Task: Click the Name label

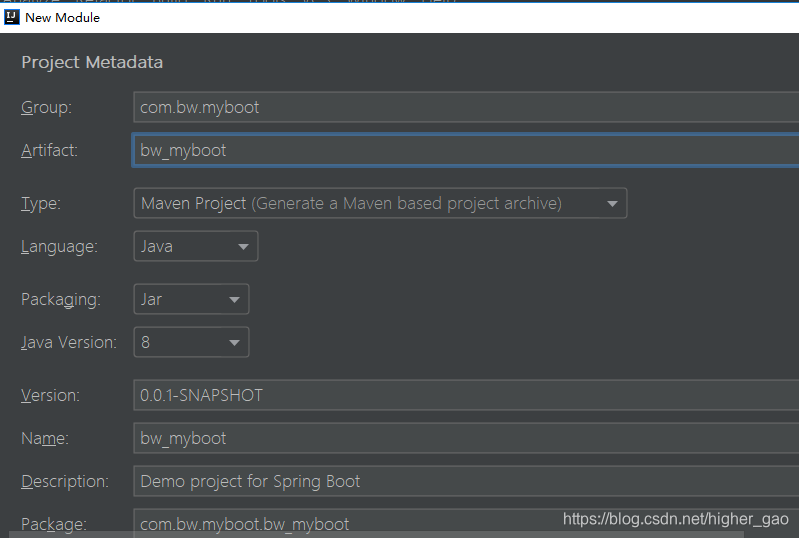Action: 45,439
